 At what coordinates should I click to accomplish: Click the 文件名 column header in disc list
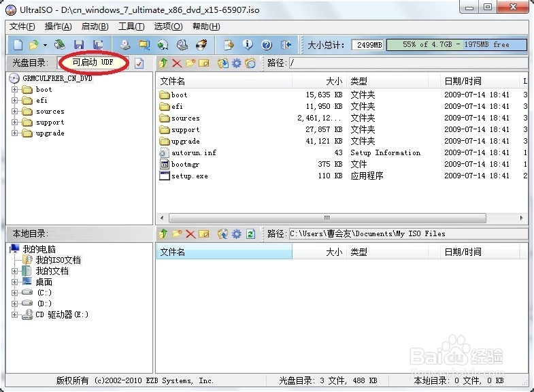pos(224,81)
